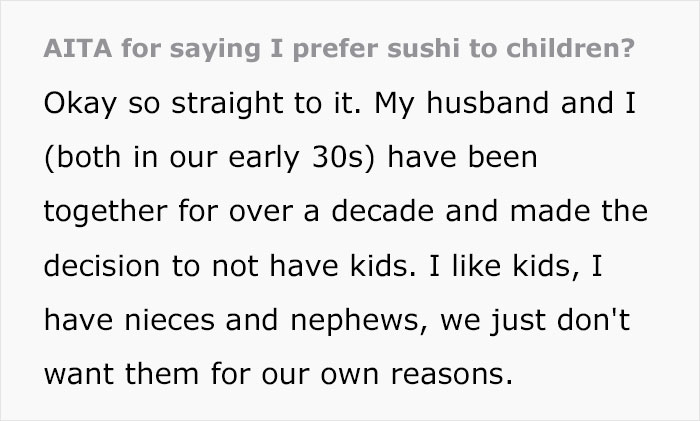This screenshot has width=700, height=421.
Task: Open the 'AITA for saying I prefer sushi' title
Action: [x=339, y=49]
